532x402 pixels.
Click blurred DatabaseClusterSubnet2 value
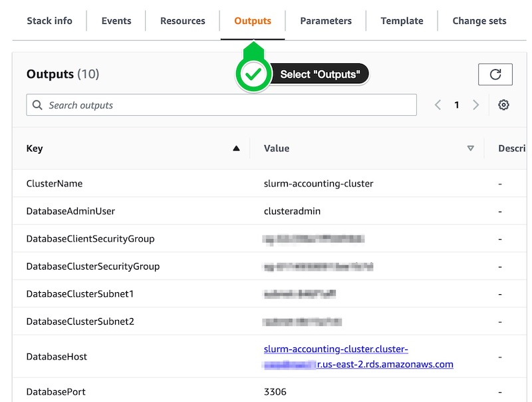[x=303, y=321]
